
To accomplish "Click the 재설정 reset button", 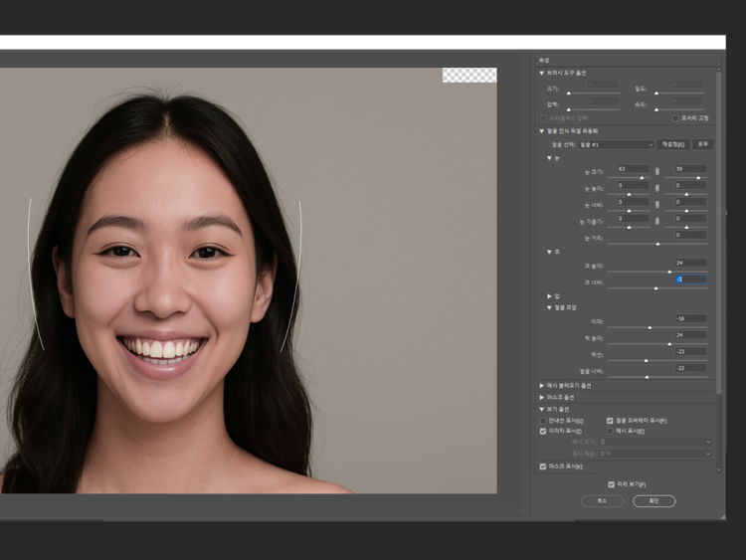I will [x=673, y=144].
